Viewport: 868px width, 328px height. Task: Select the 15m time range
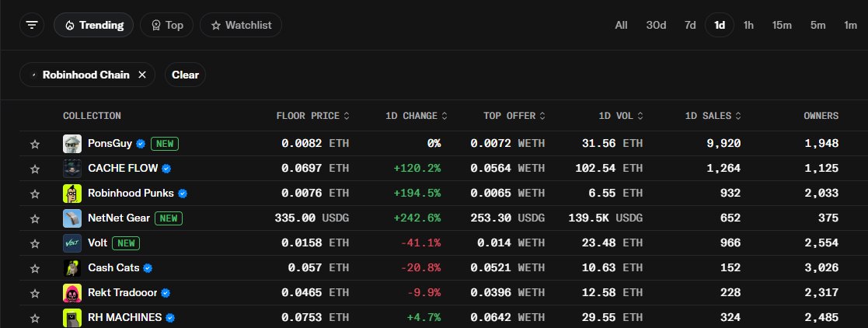[782, 25]
